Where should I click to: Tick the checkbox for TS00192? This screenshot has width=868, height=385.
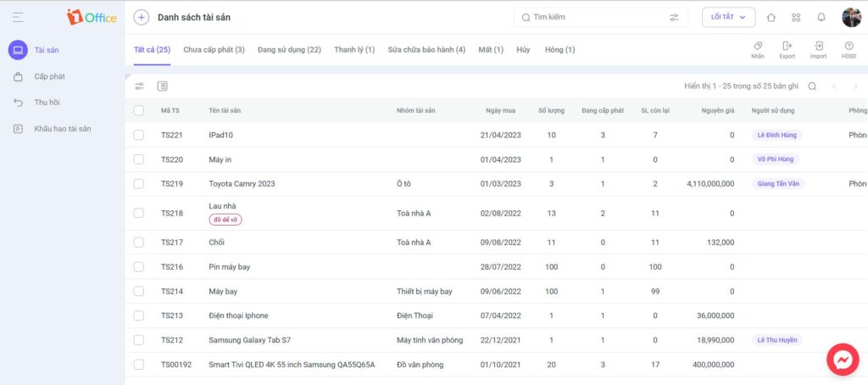pyautogui.click(x=138, y=365)
